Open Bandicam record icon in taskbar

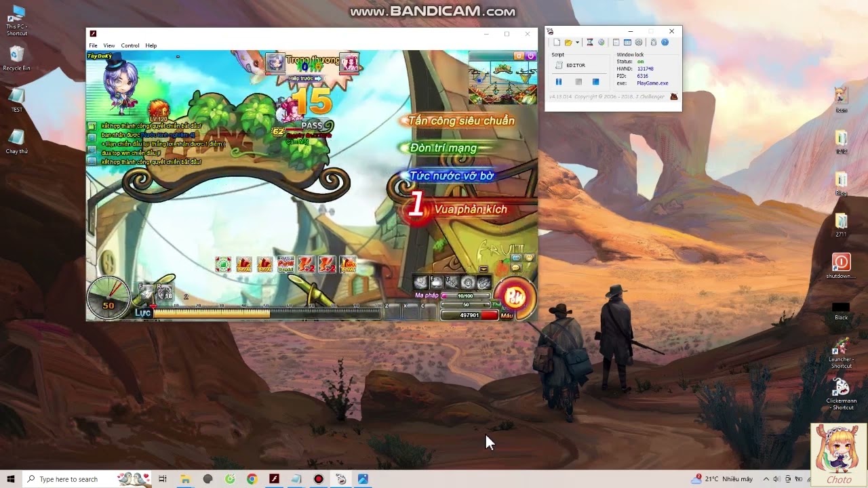[318, 479]
